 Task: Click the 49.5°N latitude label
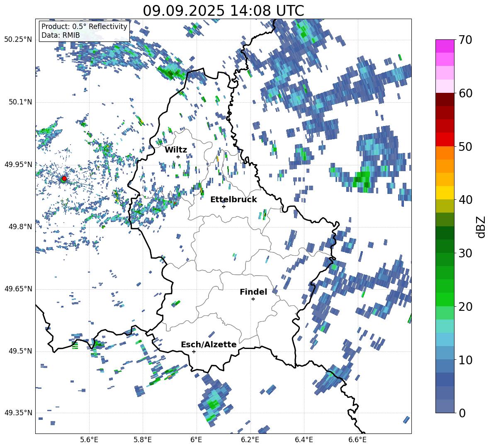[20, 351]
